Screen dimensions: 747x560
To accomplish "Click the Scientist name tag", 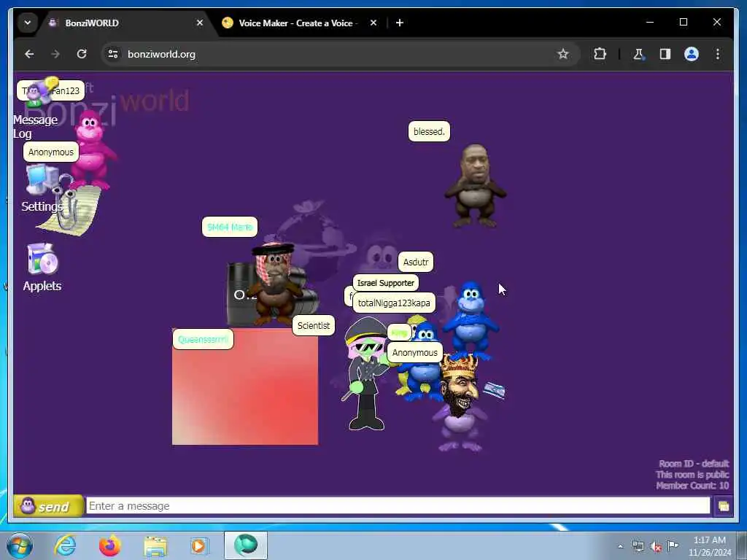I will coord(314,326).
